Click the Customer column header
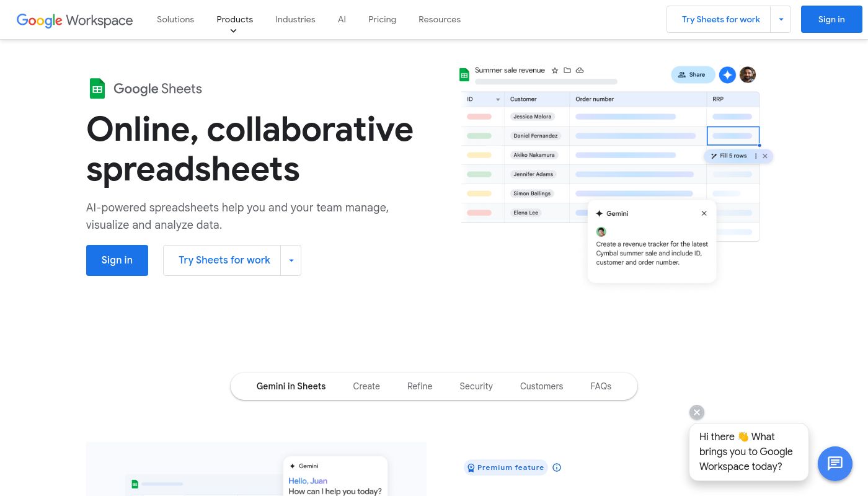The width and height of the screenshot is (868, 496). (x=537, y=99)
